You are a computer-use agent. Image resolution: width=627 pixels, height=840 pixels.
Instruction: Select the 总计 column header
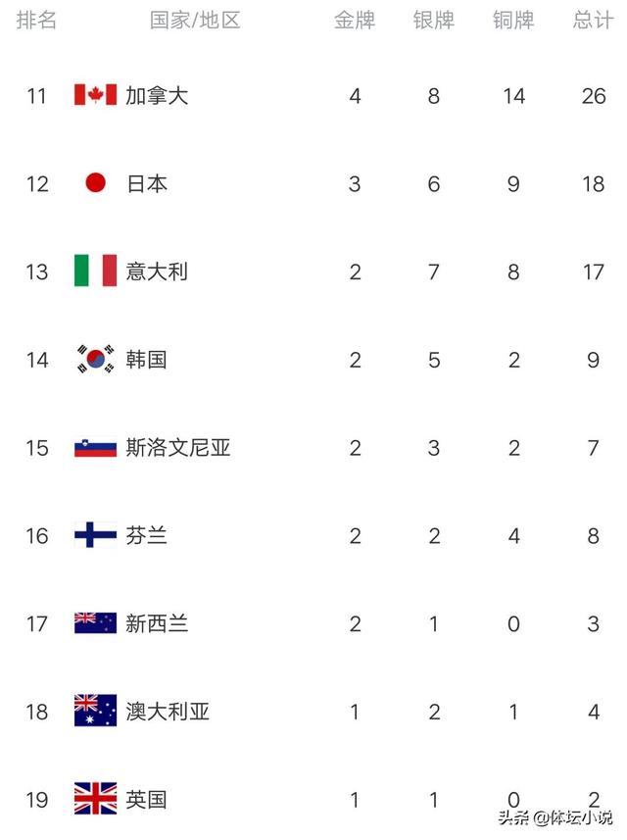593,20
